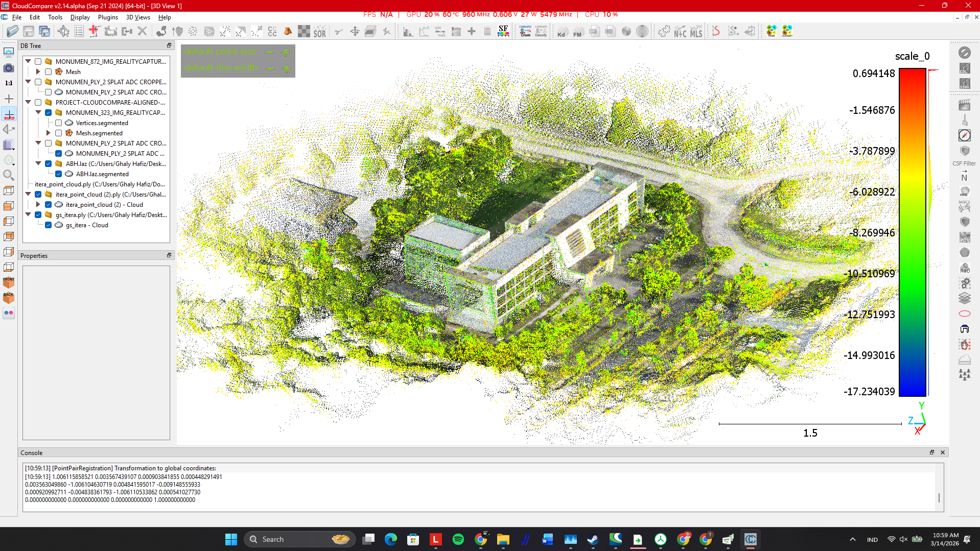Click the 3DMASC Train plugin icon
The image size is (980, 551).
(x=771, y=32)
